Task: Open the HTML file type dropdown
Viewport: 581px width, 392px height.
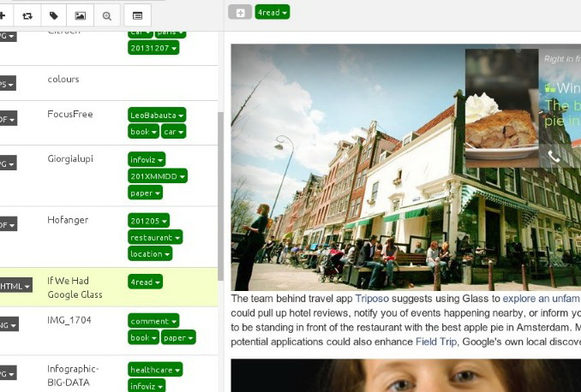Action: click(16, 286)
